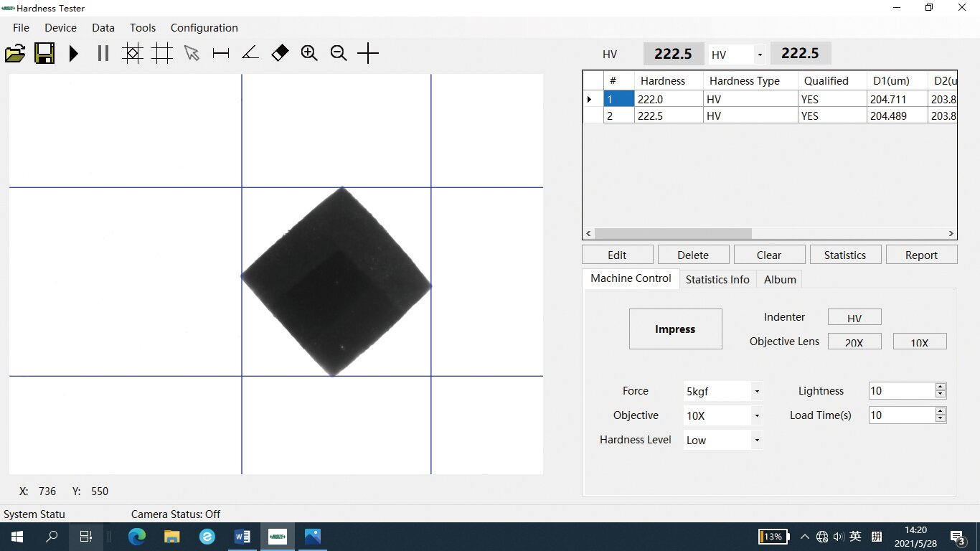Click the Edit button
Viewport: 980px width, 551px height.
pos(618,255)
